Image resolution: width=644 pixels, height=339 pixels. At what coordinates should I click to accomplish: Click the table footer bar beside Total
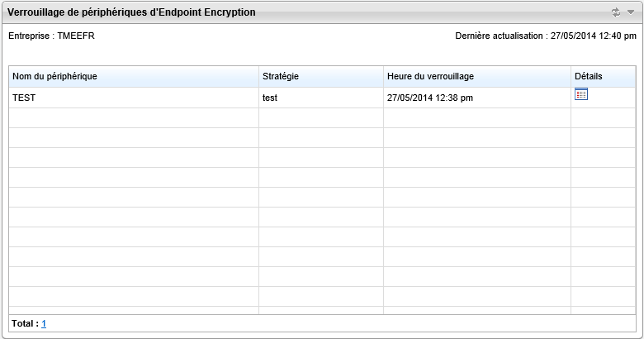(x=330, y=324)
